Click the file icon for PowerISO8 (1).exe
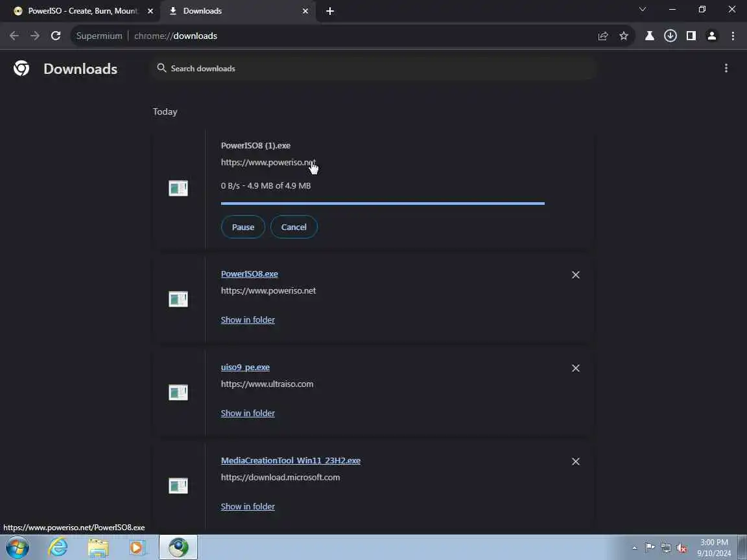 point(178,188)
